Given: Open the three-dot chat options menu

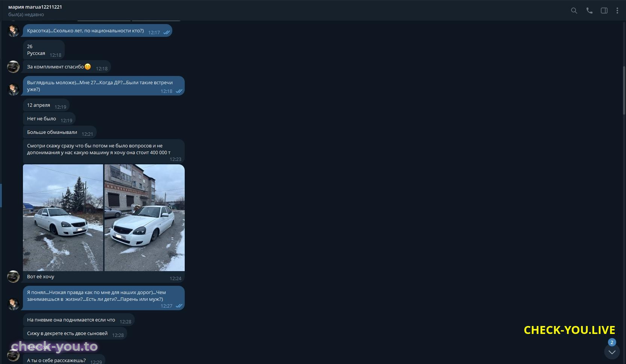Looking at the screenshot, I should click(x=617, y=11).
